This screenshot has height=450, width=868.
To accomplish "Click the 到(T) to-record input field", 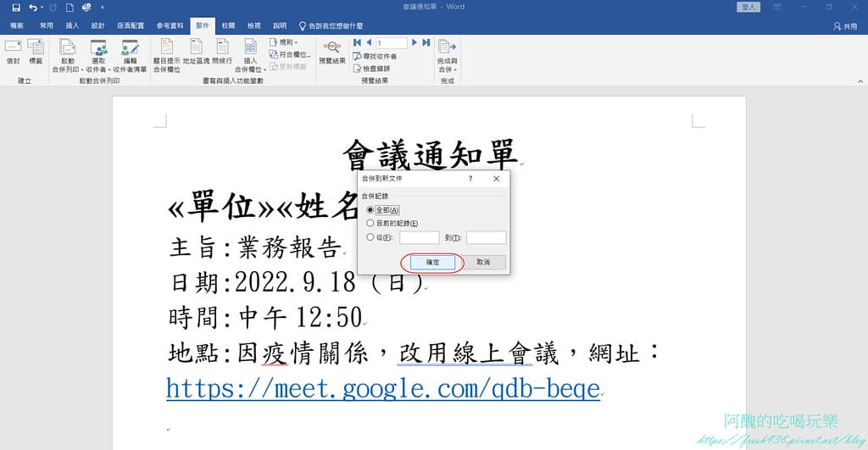I will [486, 237].
